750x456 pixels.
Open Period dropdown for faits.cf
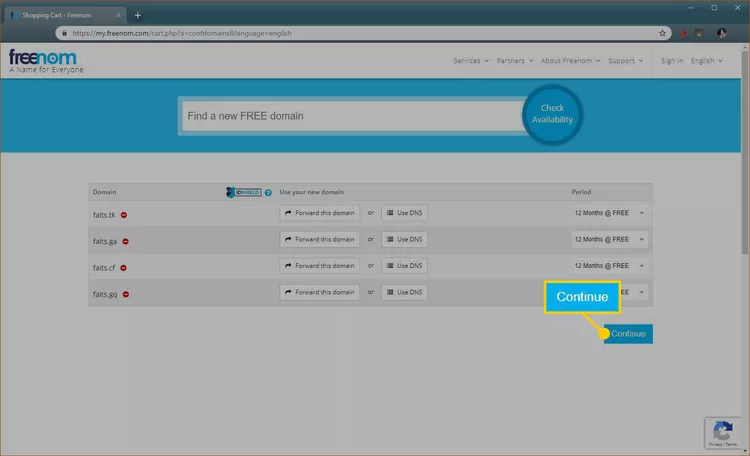[610, 266]
